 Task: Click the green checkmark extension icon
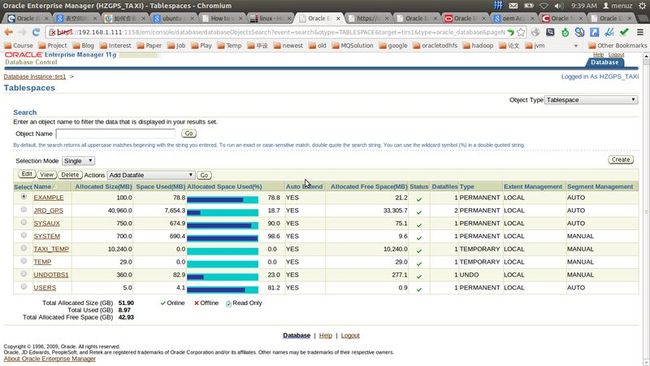(x=624, y=32)
